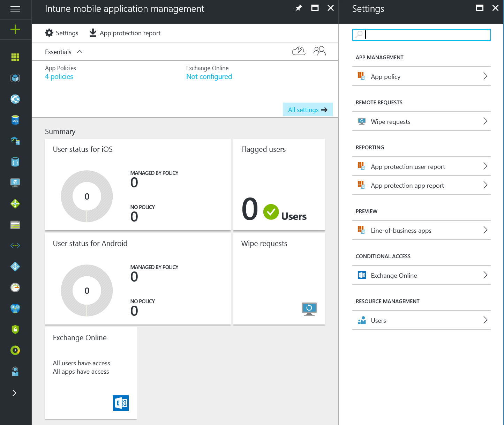Open Exchange Online conditional access
Screen dimensions: 504x425
pos(421,275)
